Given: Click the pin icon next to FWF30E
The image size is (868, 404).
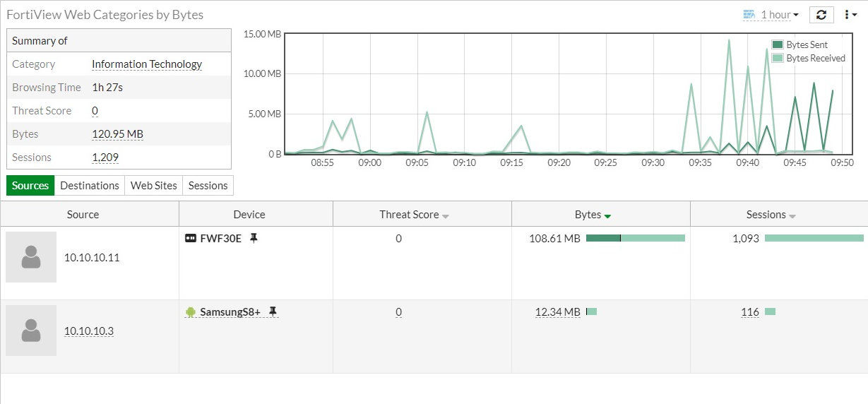Looking at the screenshot, I should 254,239.
